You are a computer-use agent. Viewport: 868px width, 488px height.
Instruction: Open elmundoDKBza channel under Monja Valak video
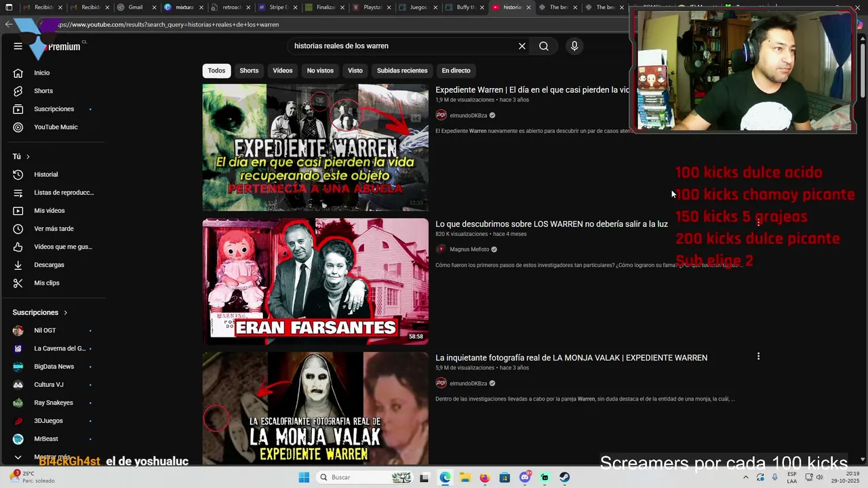(x=468, y=383)
